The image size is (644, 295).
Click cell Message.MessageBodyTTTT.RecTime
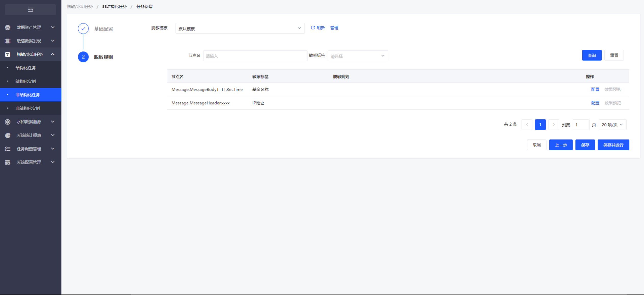207,89
